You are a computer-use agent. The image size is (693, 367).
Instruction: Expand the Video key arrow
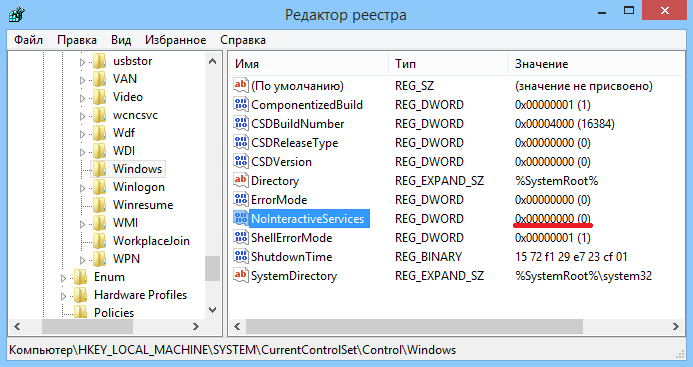[82, 98]
